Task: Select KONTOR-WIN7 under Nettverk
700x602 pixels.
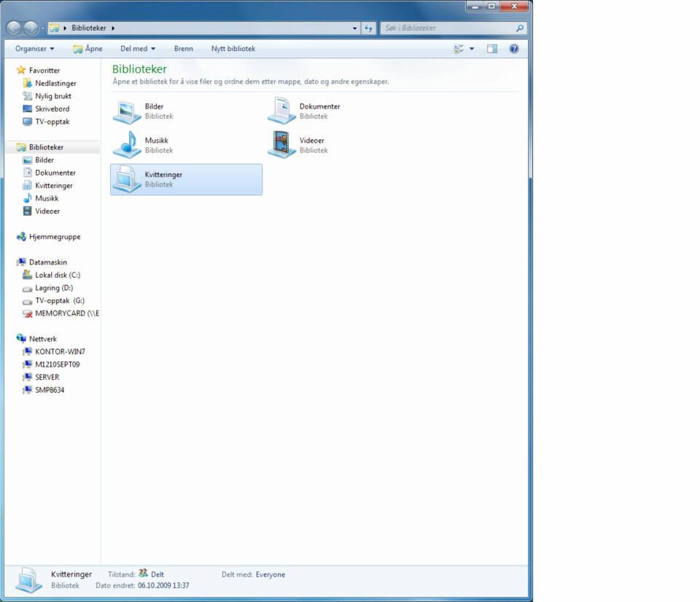Action: coord(60,351)
